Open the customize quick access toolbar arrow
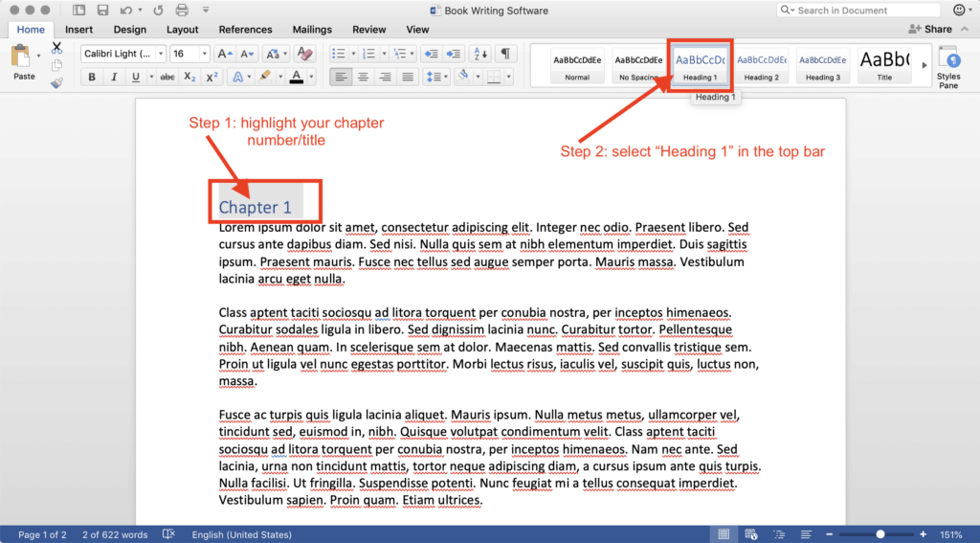This screenshot has width=980, height=543. tap(206, 10)
